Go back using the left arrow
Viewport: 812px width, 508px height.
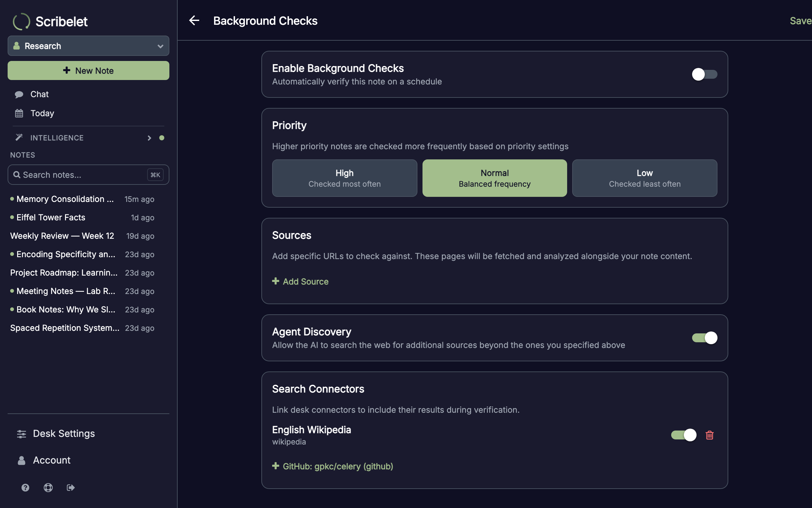pos(194,21)
